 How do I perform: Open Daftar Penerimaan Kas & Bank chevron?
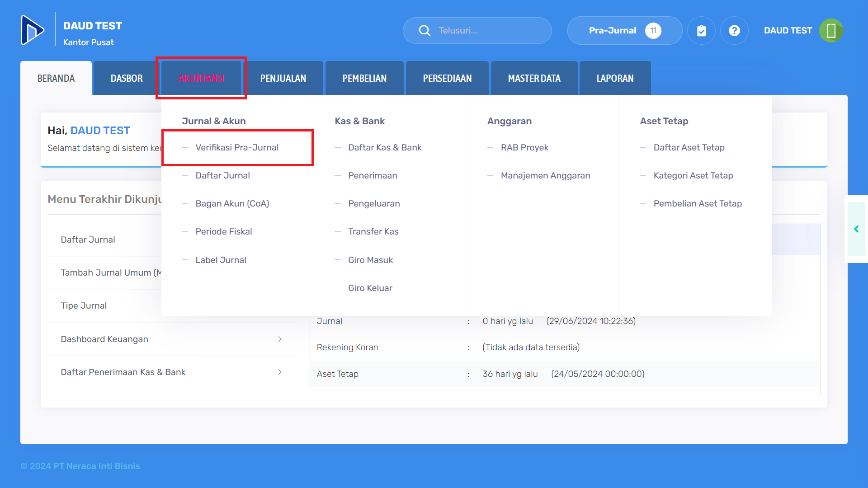[x=280, y=372]
